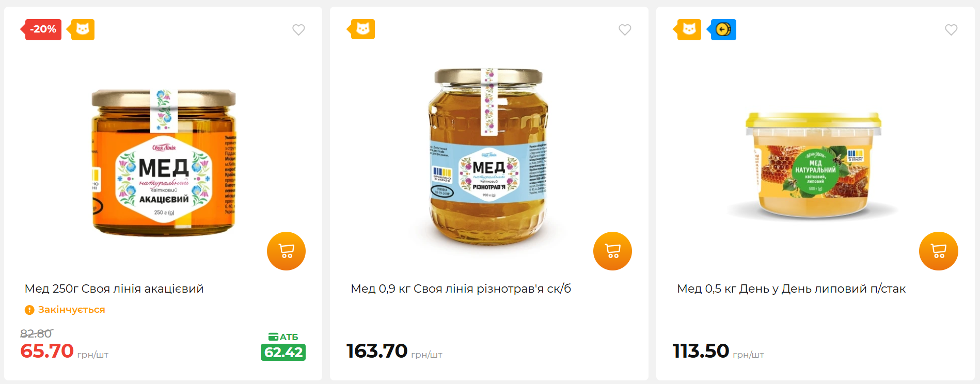Add the acacia honey 250г to cart
Image resolution: width=980 pixels, height=384 pixels.
click(286, 251)
